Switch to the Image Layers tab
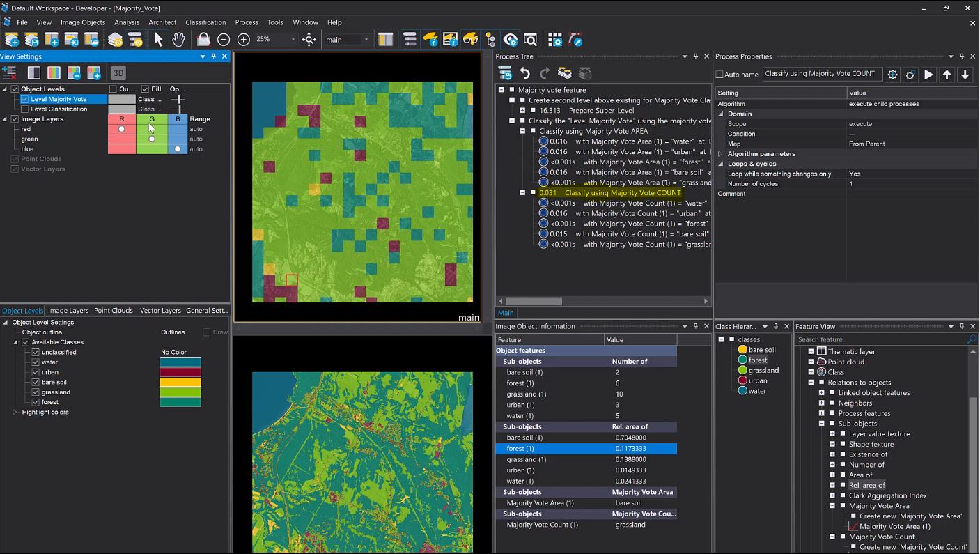Viewport: 980px width, 554px height. (68, 311)
